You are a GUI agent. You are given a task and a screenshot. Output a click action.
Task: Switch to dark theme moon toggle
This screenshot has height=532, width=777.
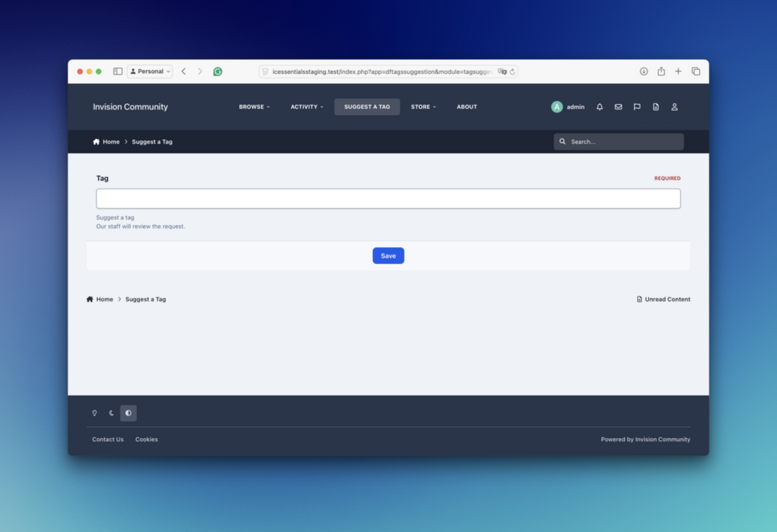(x=111, y=413)
